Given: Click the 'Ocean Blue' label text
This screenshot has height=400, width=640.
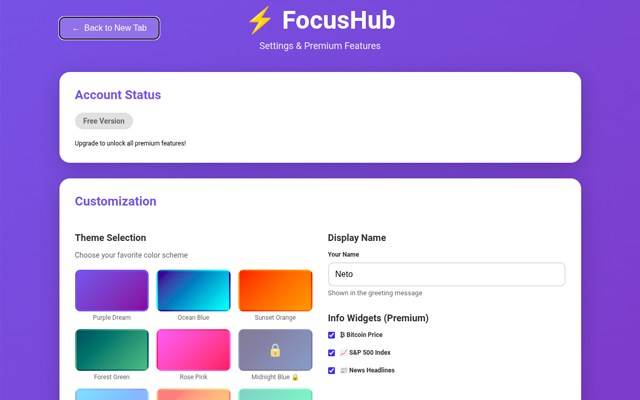Looking at the screenshot, I should pyautogui.click(x=193, y=318).
